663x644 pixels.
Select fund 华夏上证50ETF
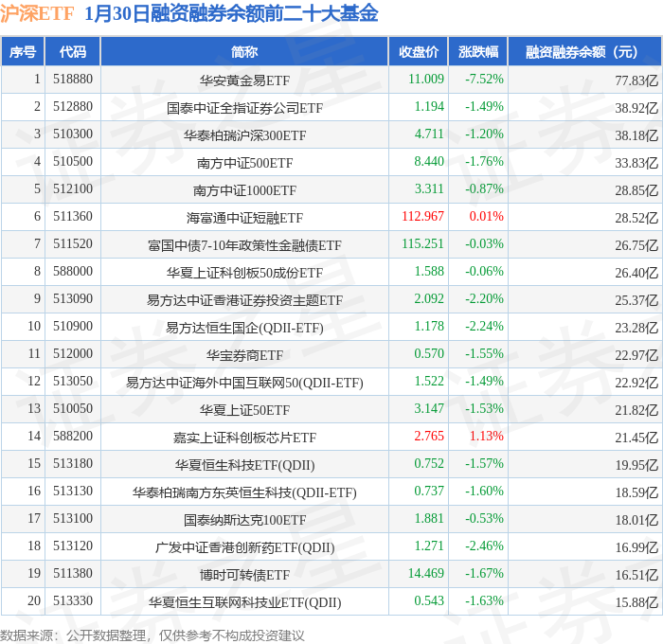(x=244, y=410)
